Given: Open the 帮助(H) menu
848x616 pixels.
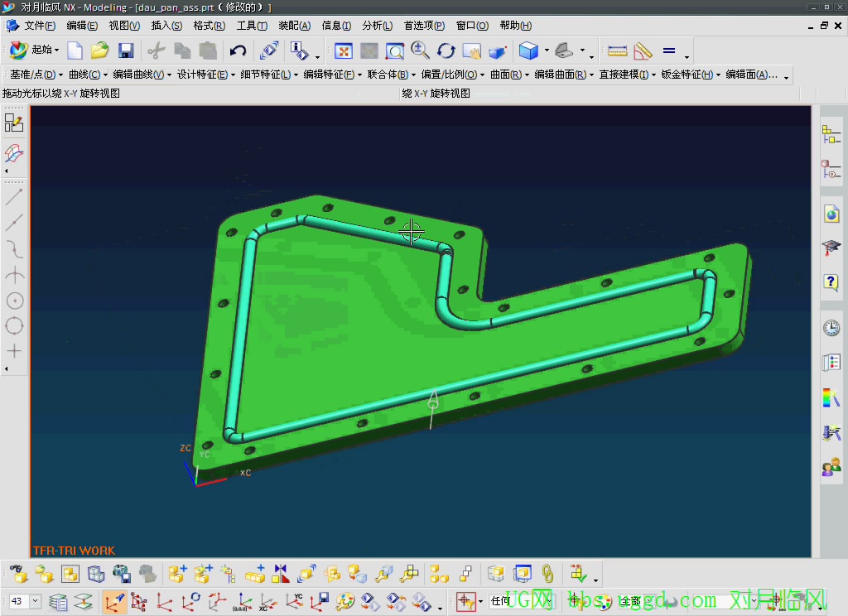Looking at the screenshot, I should pos(515,26).
